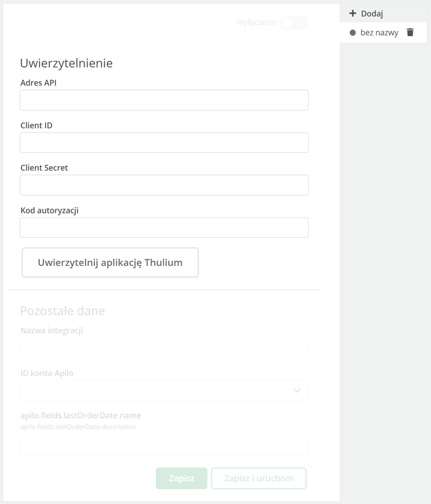Screen dimensions: 431x504
Task: Click the lastOrderDate input field
Action: tap(164, 445)
